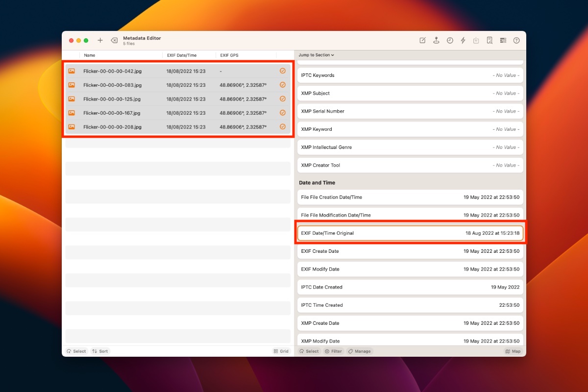Select the EXIF Create Date field
Image resolution: width=588 pixels, height=392 pixels.
click(410, 251)
